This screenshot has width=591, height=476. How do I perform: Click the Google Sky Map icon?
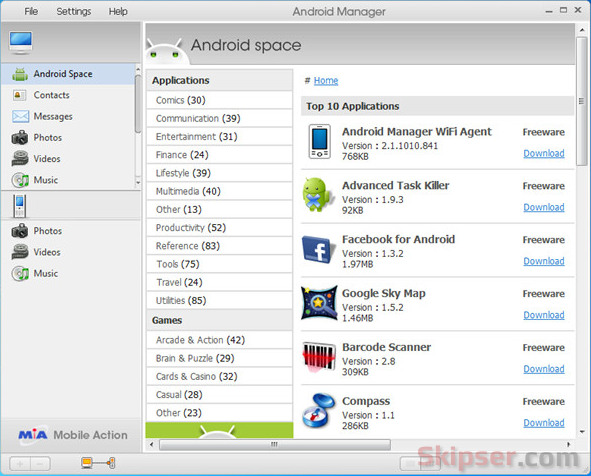click(x=319, y=303)
